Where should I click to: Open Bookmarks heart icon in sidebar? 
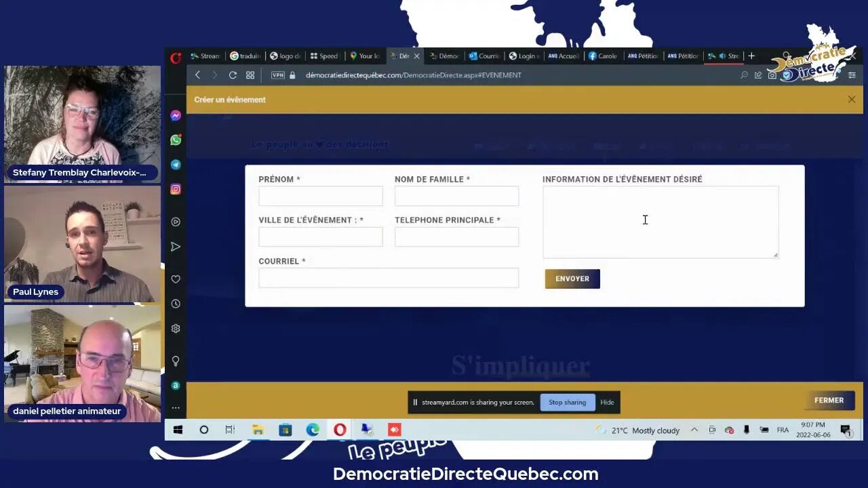pos(176,279)
